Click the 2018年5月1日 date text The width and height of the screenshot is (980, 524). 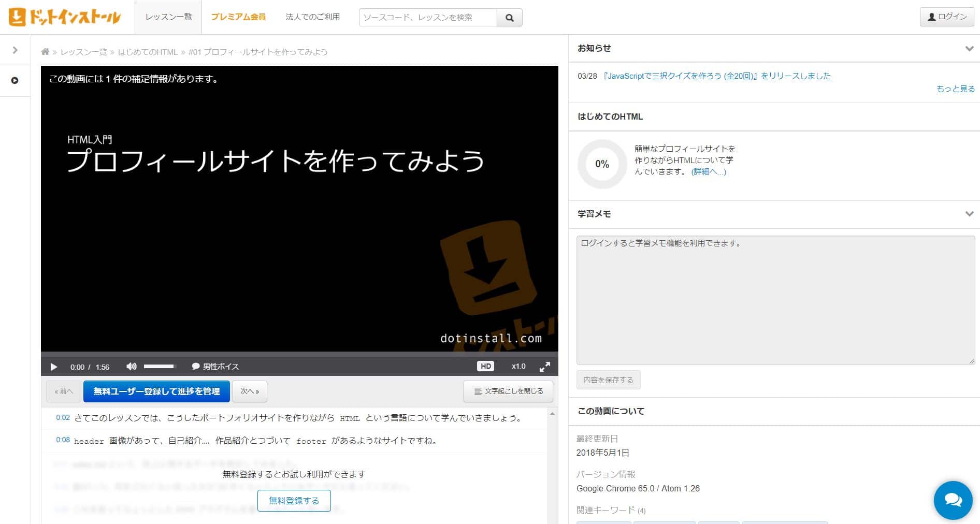click(x=603, y=453)
